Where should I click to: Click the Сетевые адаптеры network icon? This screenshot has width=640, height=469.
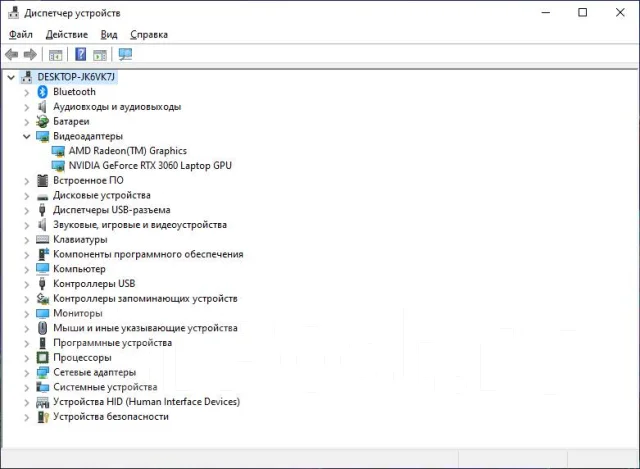(42, 372)
